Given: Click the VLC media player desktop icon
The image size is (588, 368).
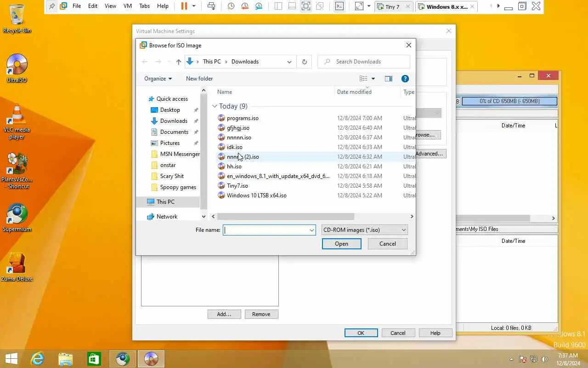Looking at the screenshot, I should click(17, 122).
